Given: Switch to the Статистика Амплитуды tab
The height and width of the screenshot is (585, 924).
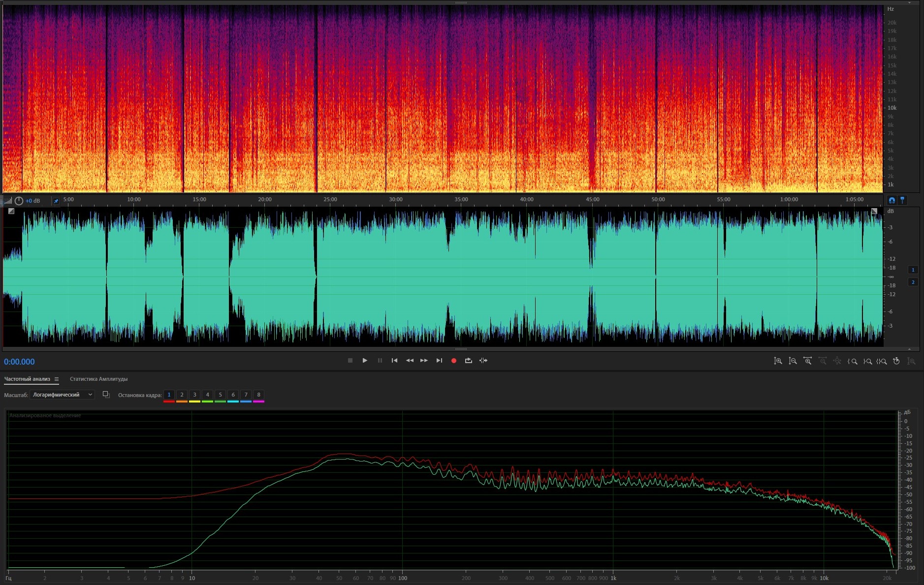Looking at the screenshot, I should 98,379.
